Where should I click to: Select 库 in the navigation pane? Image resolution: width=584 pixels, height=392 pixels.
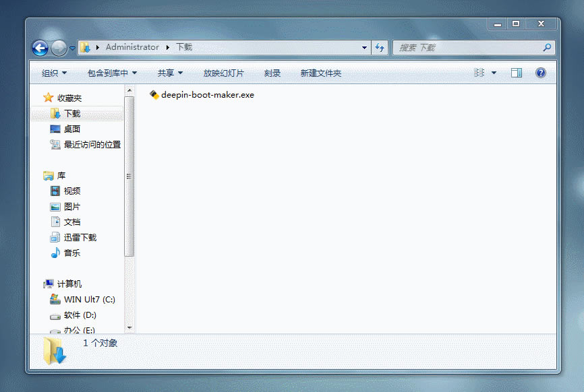pyautogui.click(x=61, y=176)
